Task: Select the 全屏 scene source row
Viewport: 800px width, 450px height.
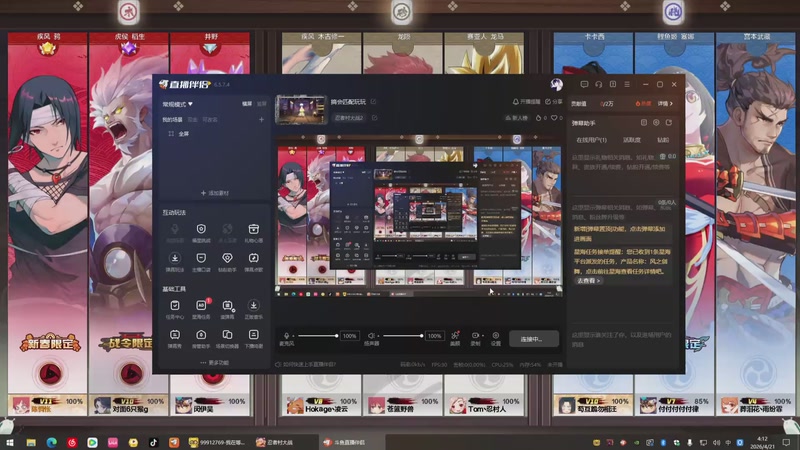Action: pos(214,134)
